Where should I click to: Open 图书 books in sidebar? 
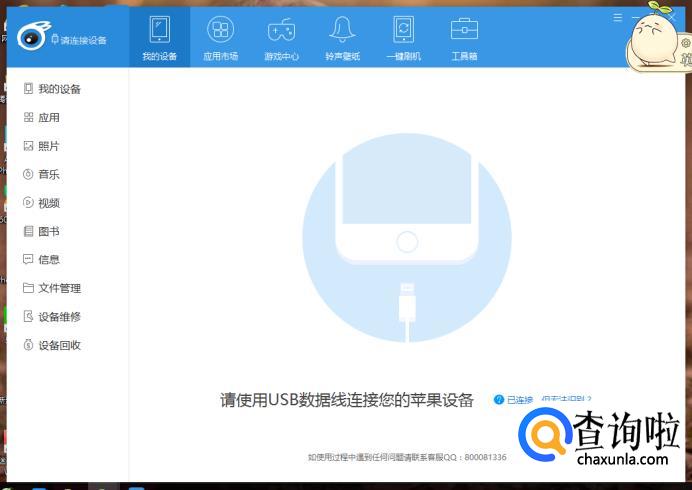coord(49,231)
